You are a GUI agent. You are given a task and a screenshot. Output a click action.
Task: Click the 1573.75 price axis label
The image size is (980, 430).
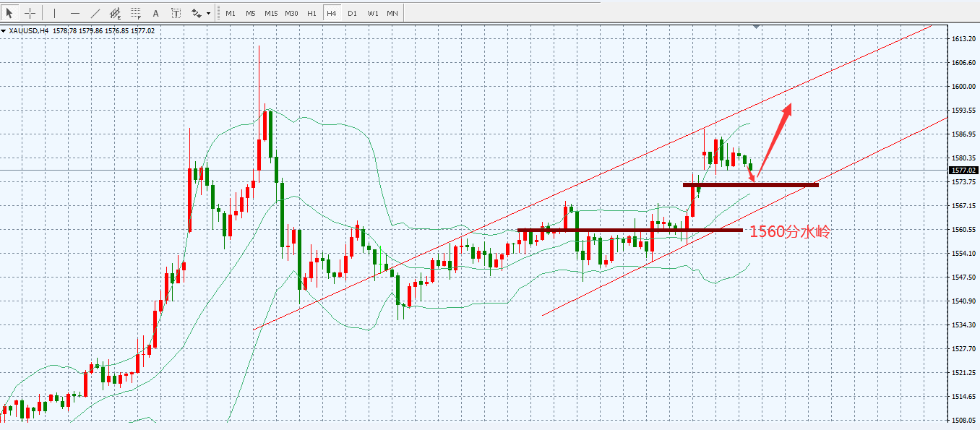click(964, 182)
